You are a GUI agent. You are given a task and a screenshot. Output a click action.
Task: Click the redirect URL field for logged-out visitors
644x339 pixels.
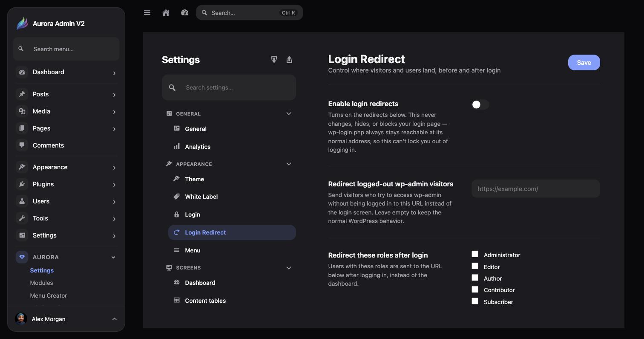coord(535,188)
